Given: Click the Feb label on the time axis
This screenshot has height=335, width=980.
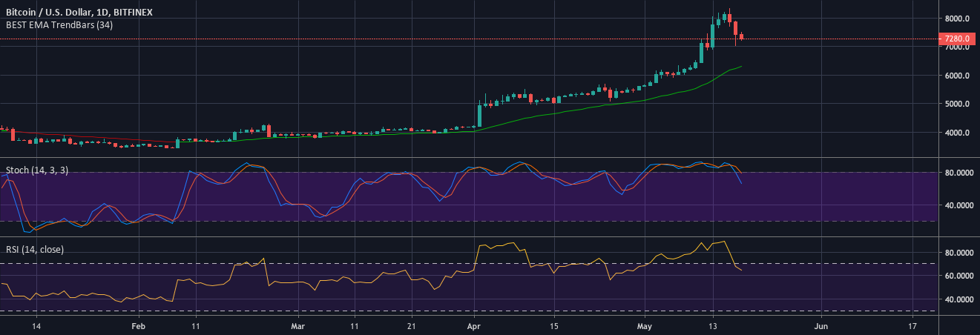Looking at the screenshot, I should pyautogui.click(x=139, y=325).
